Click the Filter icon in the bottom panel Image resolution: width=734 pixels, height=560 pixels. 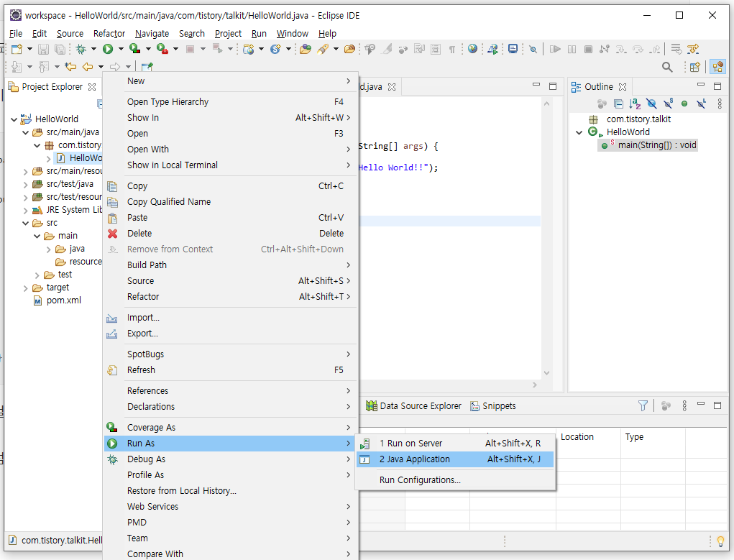(x=643, y=406)
